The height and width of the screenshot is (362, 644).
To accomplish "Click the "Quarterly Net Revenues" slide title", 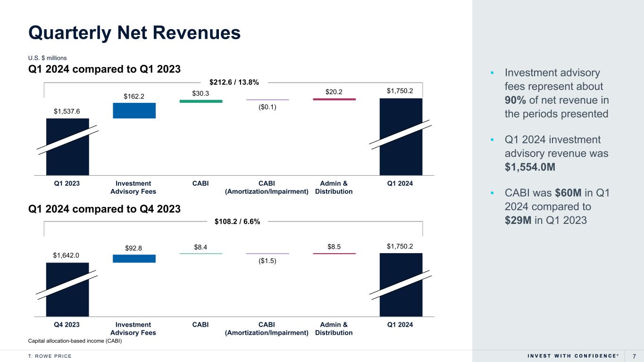I will coord(134,33).
